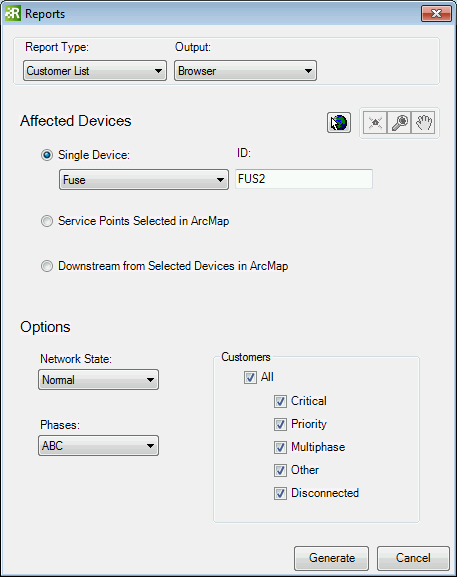This screenshot has width=457, height=577.
Task: Click the Reports window title icon
Action: coord(13,14)
